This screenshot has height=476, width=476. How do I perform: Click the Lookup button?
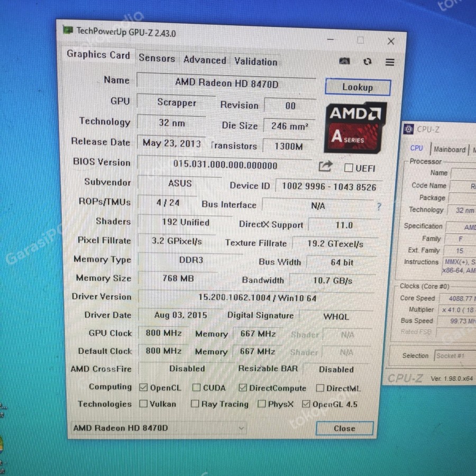point(358,87)
